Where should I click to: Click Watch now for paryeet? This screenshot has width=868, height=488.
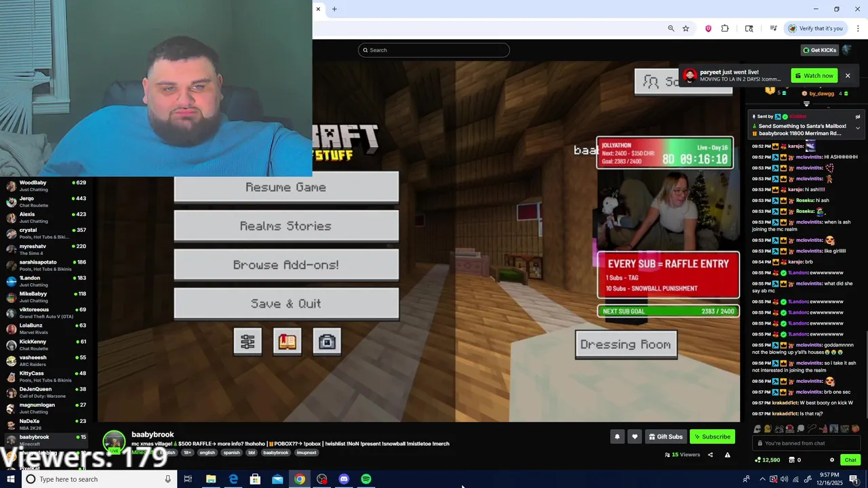(x=814, y=76)
